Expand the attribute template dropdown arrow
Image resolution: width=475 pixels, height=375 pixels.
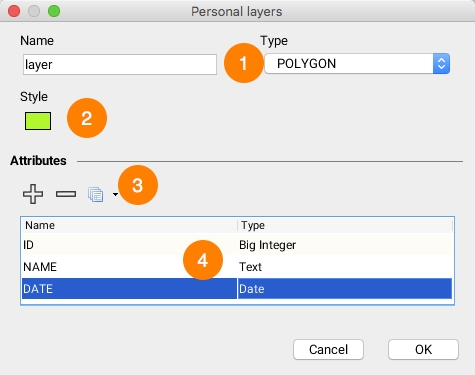coord(115,194)
